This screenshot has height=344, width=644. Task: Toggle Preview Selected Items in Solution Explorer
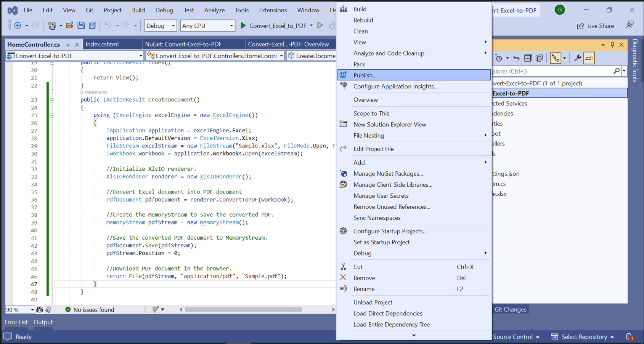coord(589,58)
